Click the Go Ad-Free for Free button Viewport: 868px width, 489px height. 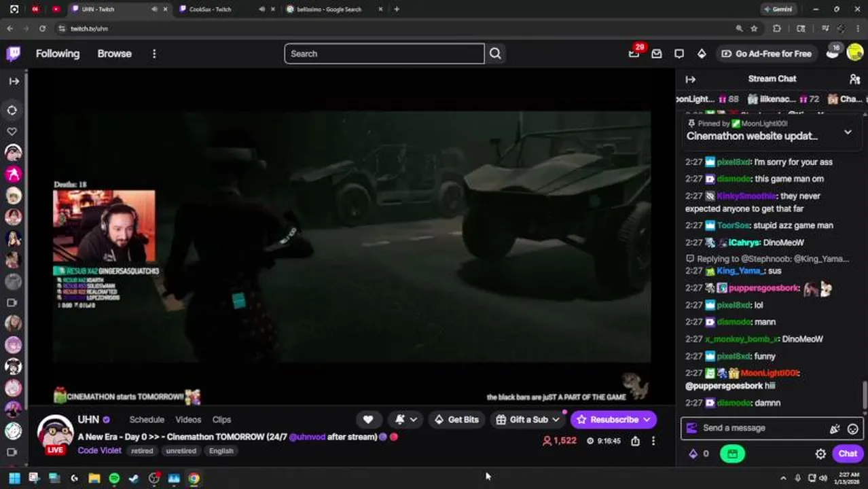pos(766,54)
